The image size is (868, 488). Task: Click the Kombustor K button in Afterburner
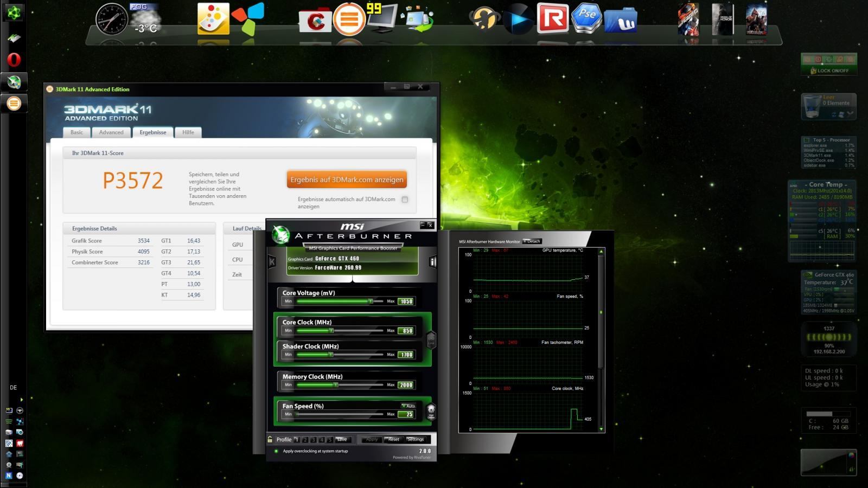(272, 262)
